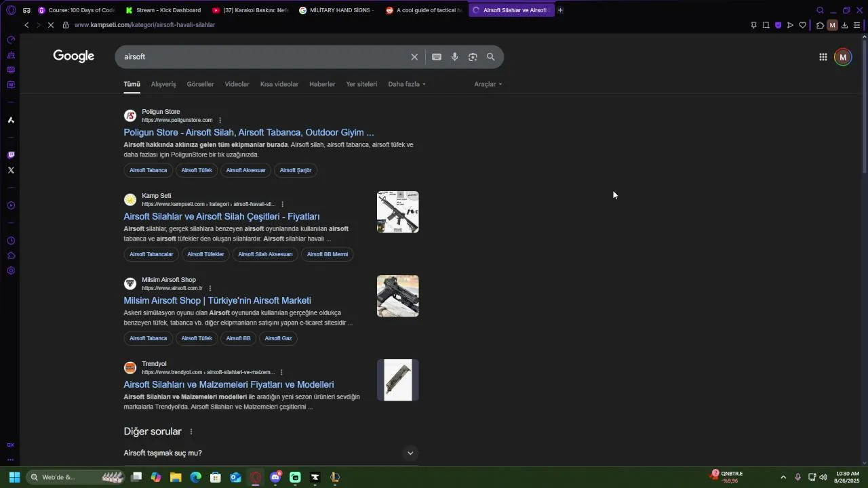
Task: Open extensions cube icon
Action: tap(820, 25)
